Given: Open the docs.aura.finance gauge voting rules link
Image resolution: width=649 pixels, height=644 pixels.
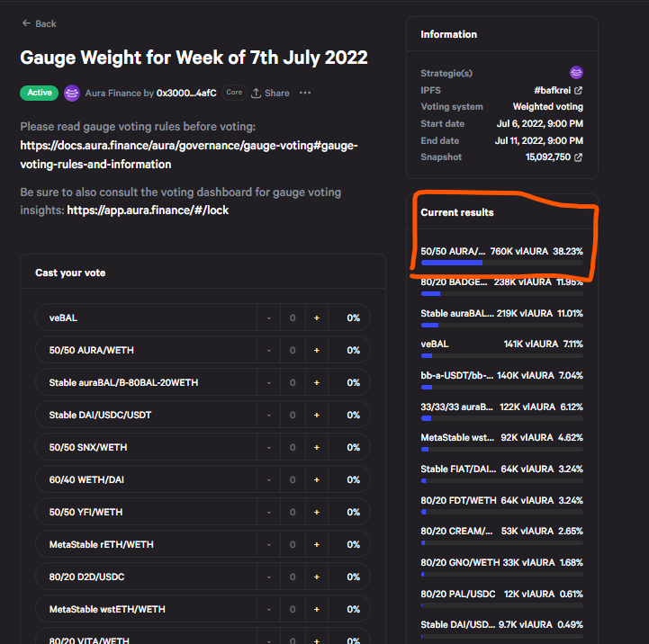Looking at the screenshot, I should pos(189,155).
